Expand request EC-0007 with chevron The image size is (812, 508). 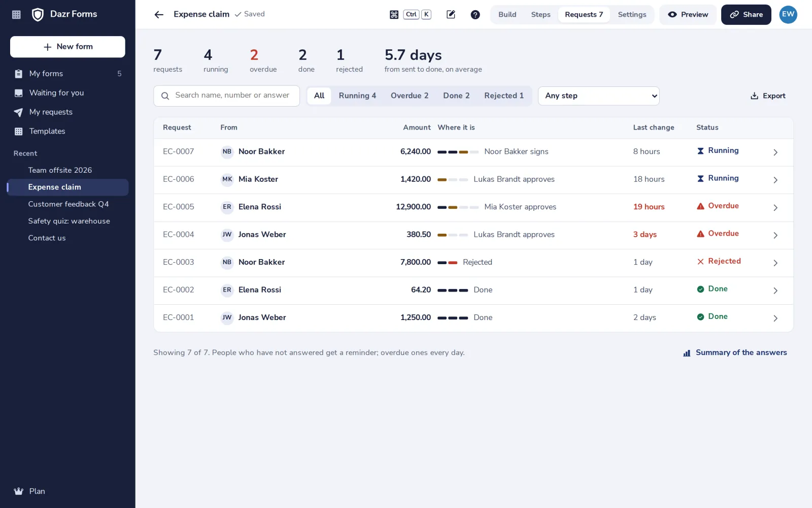(775, 152)
